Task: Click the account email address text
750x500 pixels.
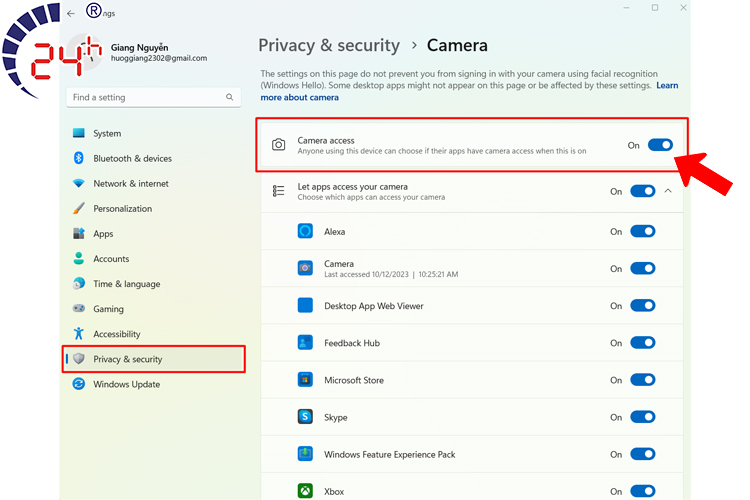Action: (x=159, y=58)
